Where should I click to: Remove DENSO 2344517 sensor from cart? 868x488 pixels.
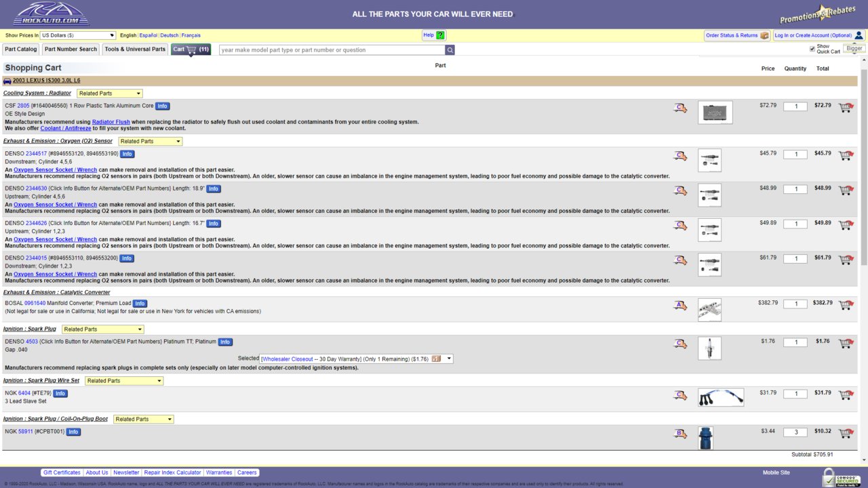tap(846, 155)
